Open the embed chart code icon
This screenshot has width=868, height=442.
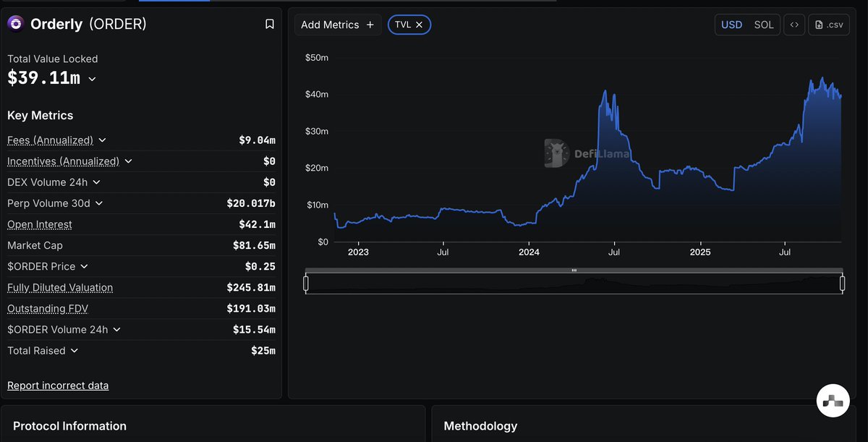794,25
